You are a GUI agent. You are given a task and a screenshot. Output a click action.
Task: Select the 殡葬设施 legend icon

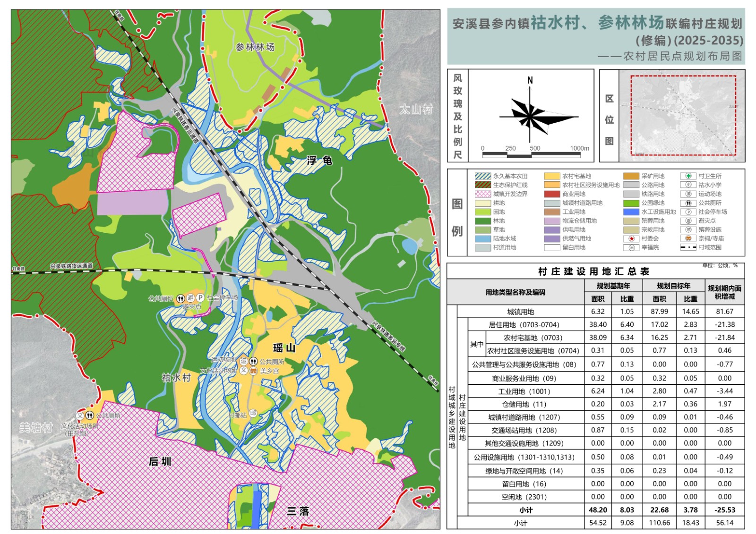coord(688,230)
